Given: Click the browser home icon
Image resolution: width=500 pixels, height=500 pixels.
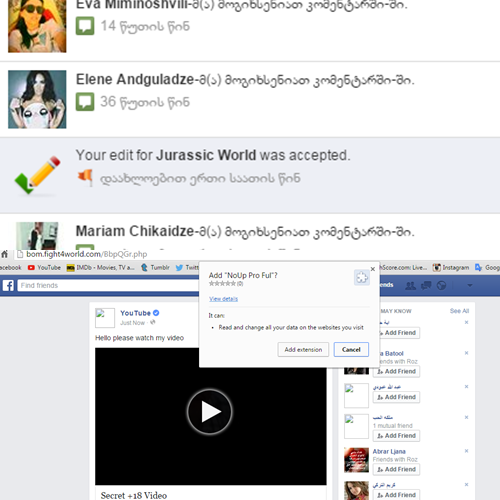Looking at the screenshot, I should [5, 254].
